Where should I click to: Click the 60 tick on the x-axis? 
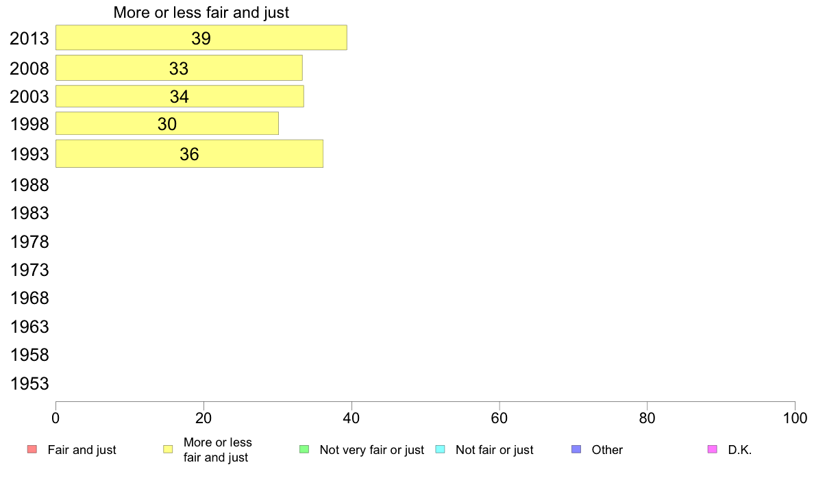(x=499, y=418)
